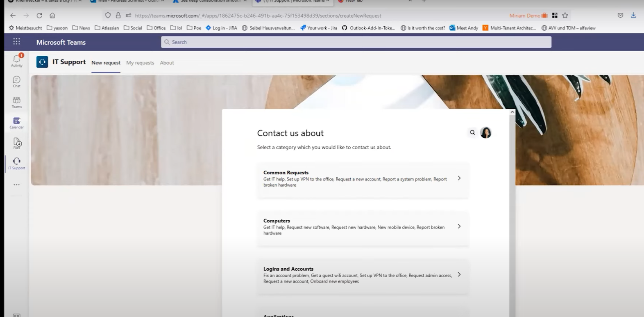Expand the Common Requests category chevron
Viewport: 644px width, 317px height.
[x=459, y=178]
